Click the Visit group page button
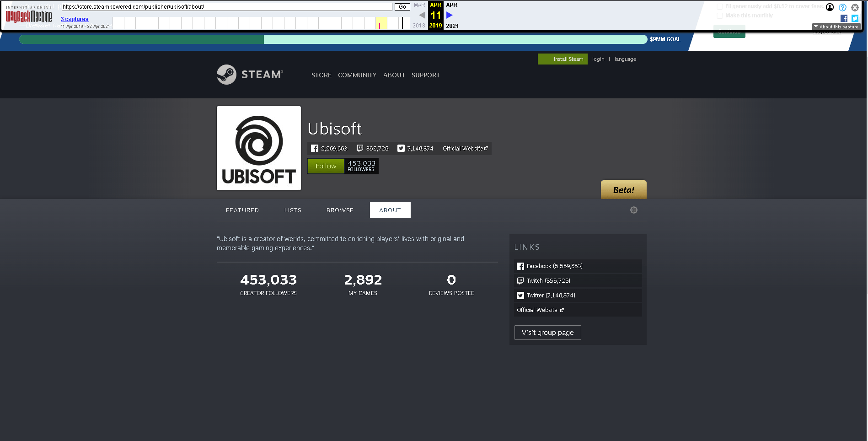 coord(547,333)
